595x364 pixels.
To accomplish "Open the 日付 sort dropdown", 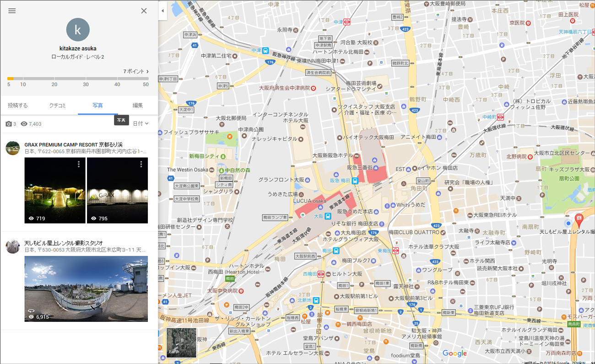I will coord(141,123).
